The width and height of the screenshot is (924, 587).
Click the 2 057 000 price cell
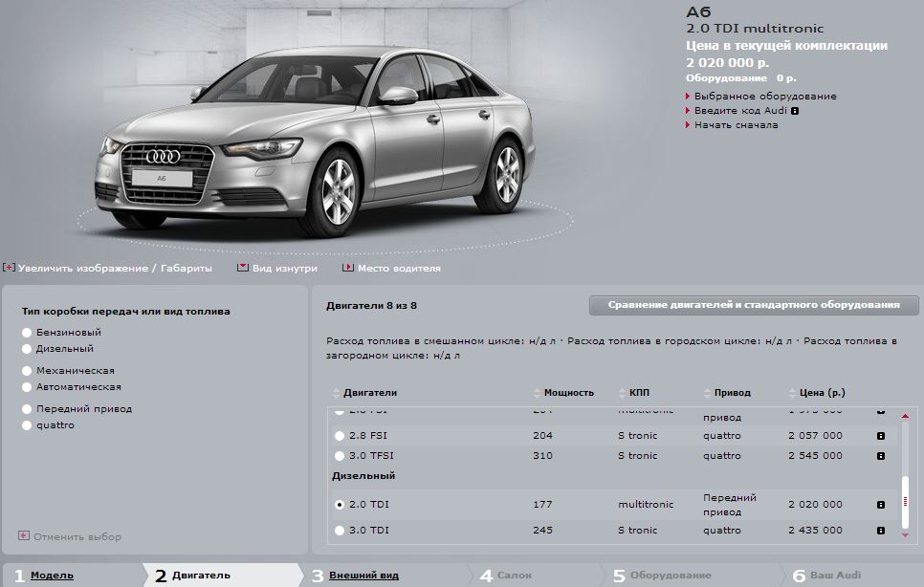[815, 436]
